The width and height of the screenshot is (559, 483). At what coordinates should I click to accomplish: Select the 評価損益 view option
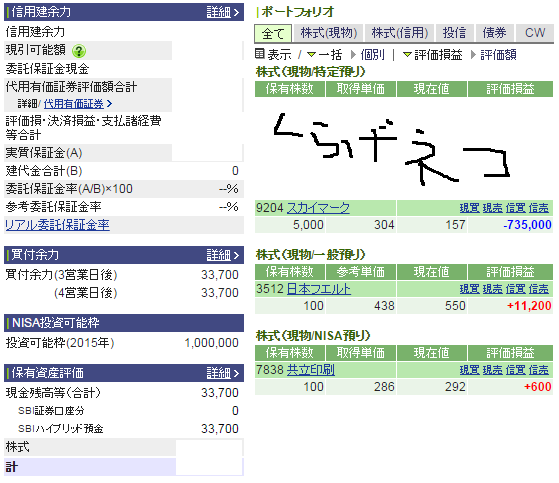coord(432,55)
